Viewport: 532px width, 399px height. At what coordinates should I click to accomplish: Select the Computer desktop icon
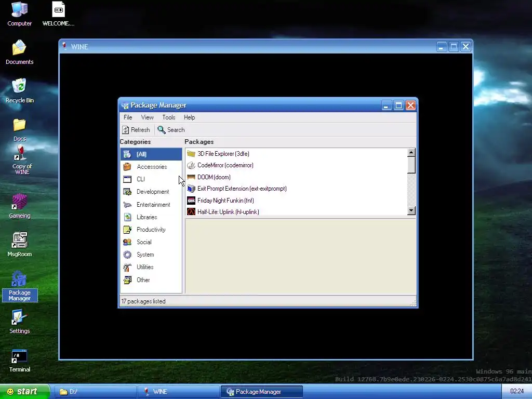[x=19, y=14]
